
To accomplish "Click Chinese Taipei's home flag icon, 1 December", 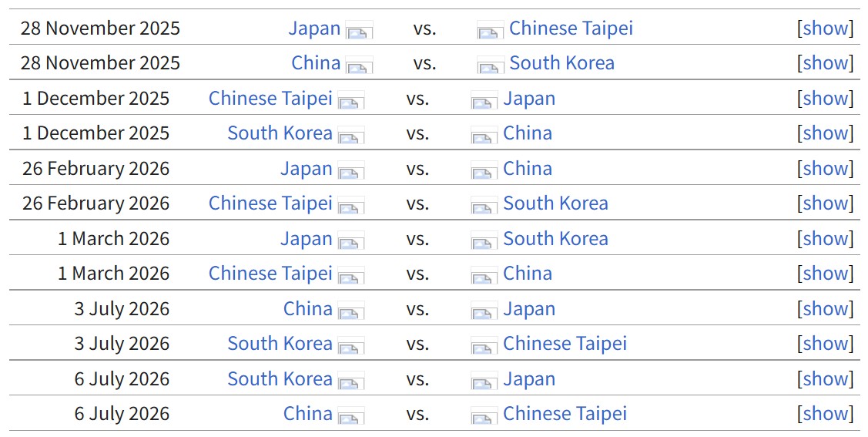I will [350, 102].
